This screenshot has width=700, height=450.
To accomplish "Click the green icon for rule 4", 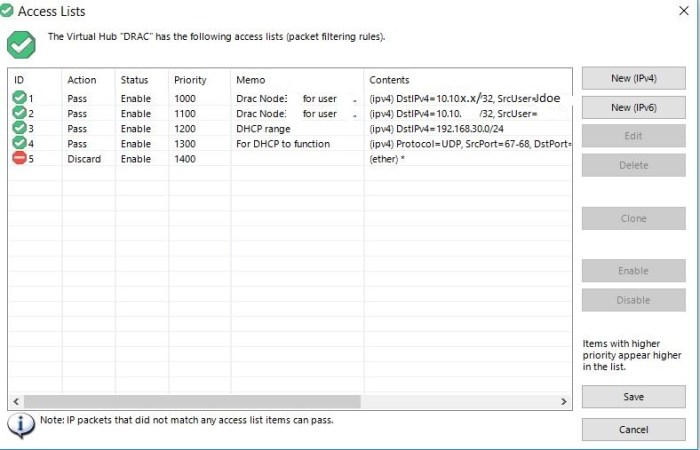I will coord(19,143).
